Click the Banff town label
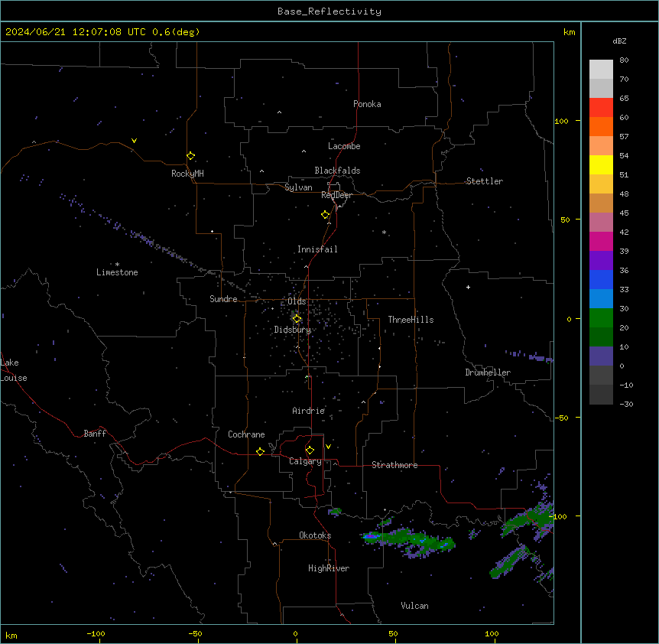Viewport: 659px width, 644px height. coord(95,434)
